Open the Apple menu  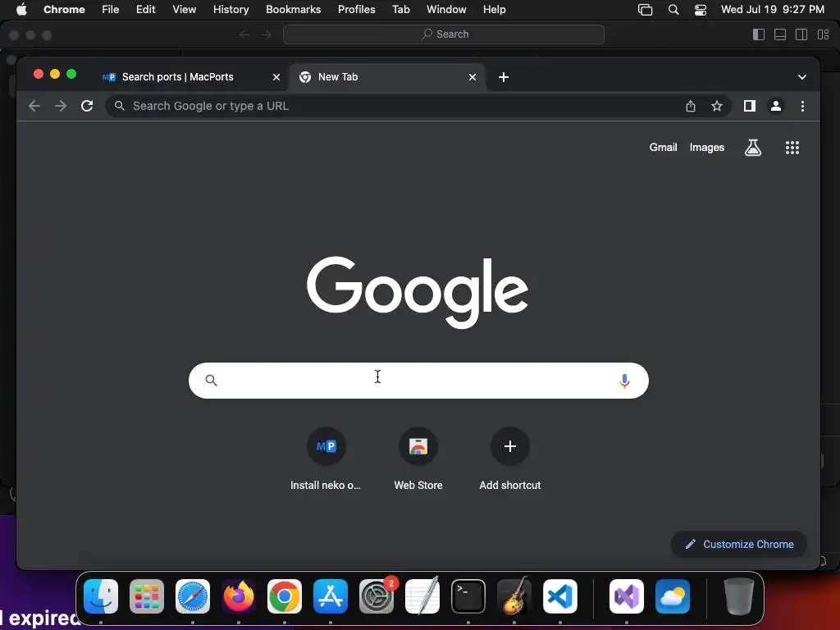coord(21,9)
